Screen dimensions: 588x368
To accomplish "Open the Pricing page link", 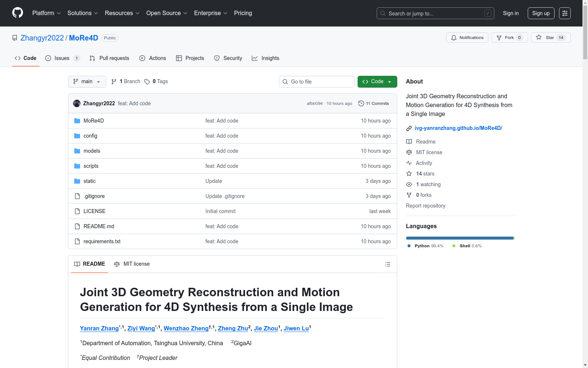I will (243, 13).
